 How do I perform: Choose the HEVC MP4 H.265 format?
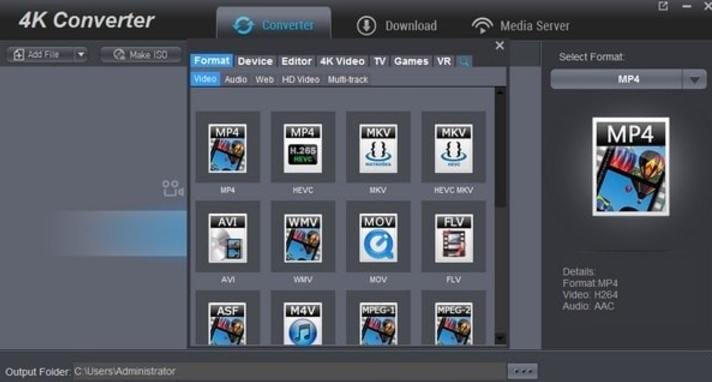(x=303, y=148)
